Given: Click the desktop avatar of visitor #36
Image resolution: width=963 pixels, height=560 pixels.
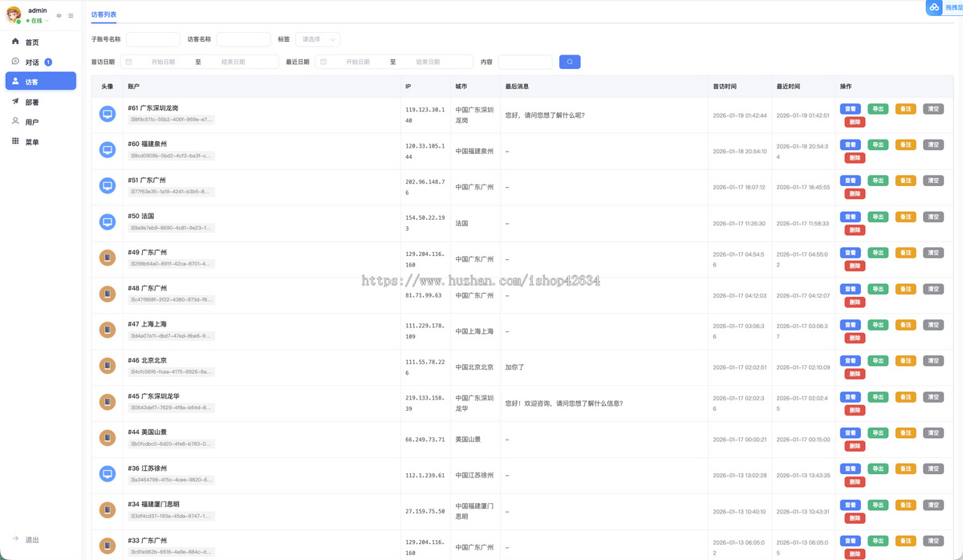Looking at the screenshot, I should [107, 475].
